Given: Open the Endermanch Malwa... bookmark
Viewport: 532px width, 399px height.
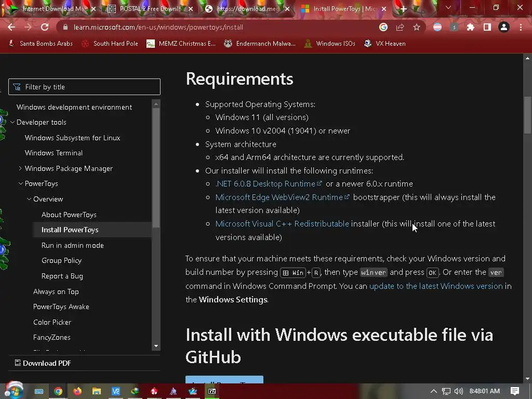Looking at the screenshot, I should [x=260, y=44].
